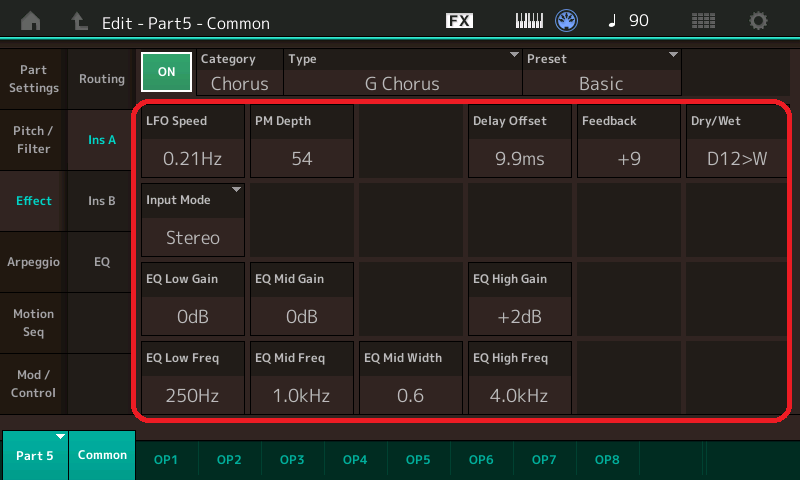Open the effect Type dropdown
Screen dimensions: 800x480
(x=402, y=72)
